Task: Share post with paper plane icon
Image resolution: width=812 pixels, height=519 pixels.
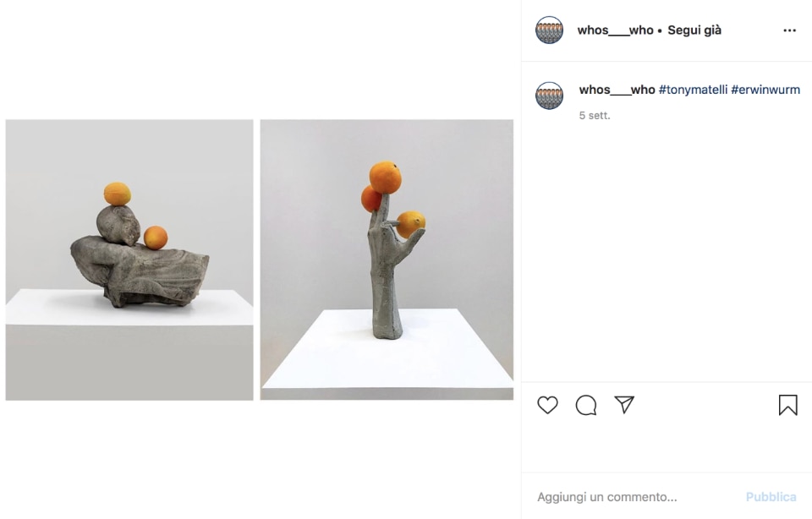Action: tap(624, 405)
